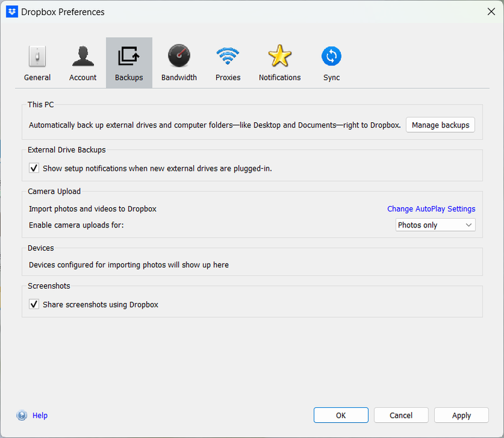This screenshot has height=438, width=504.
Task: Select the Proxies Wi-Fi icon
Action: (228, 57)
